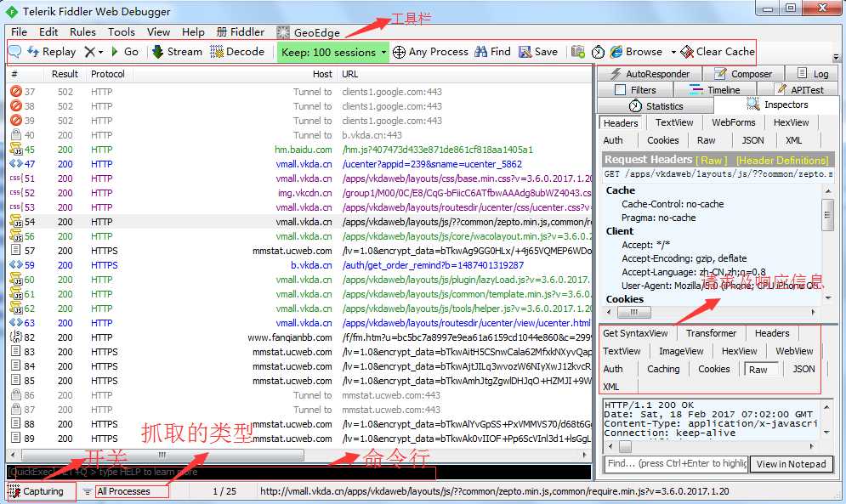846x504 pixels.
Task: Click the request headers vertical scrollbar thumb
Action: point(827,215)
